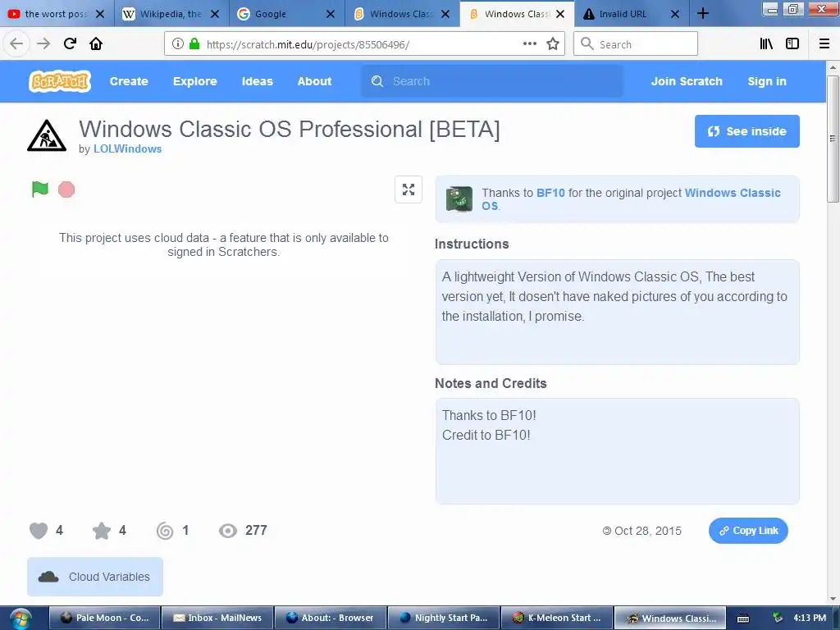Open Explore in Scratch navigation
The height and width of the screenshot is (630, 840).
[195, 81]
